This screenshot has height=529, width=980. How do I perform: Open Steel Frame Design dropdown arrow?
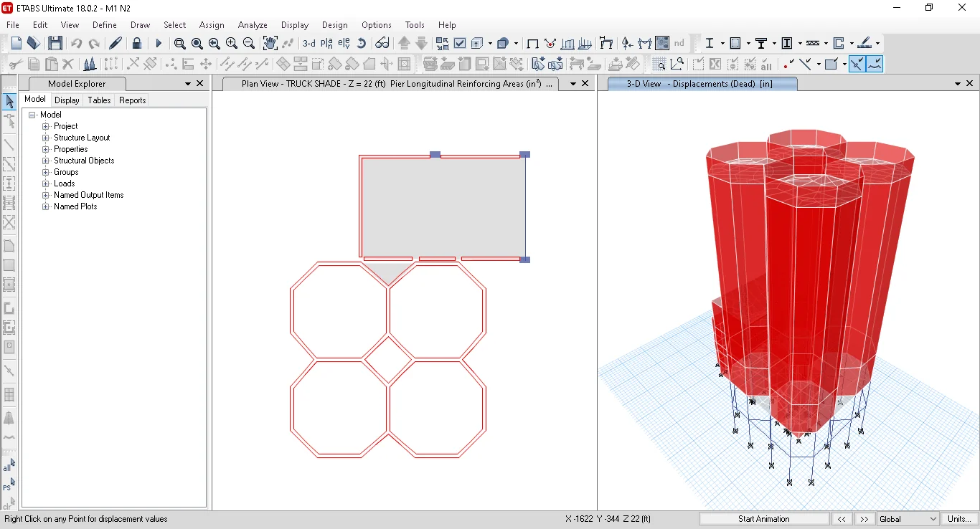coord(721,44)
